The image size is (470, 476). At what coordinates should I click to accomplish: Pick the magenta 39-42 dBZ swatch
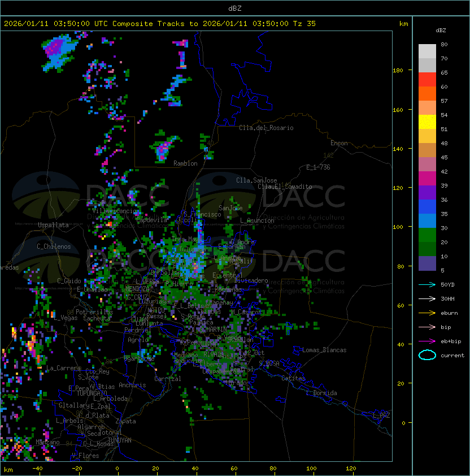[x=427, y=179]
